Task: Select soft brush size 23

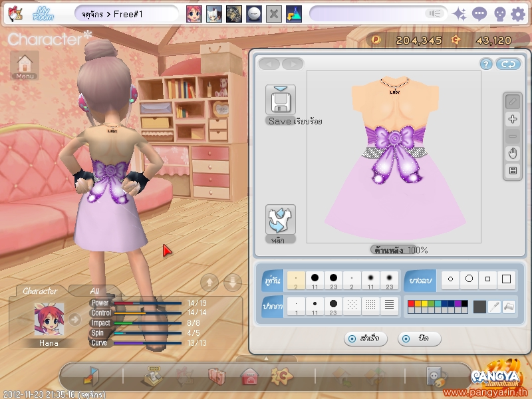Action: [x=389, y=280]
